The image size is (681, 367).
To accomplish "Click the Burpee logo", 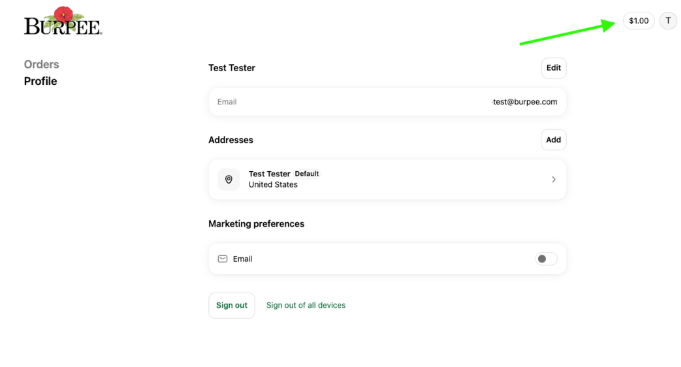I will tap(63, 21).
